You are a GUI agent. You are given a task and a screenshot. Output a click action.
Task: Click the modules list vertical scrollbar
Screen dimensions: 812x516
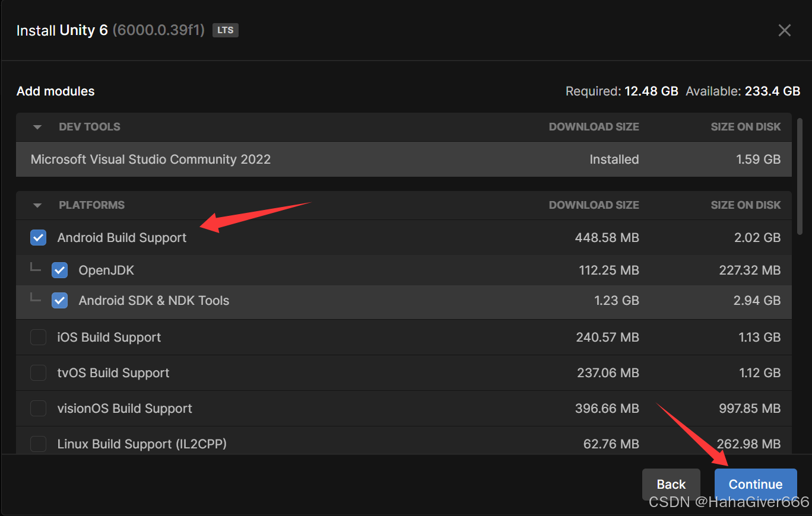coord(800,177)
